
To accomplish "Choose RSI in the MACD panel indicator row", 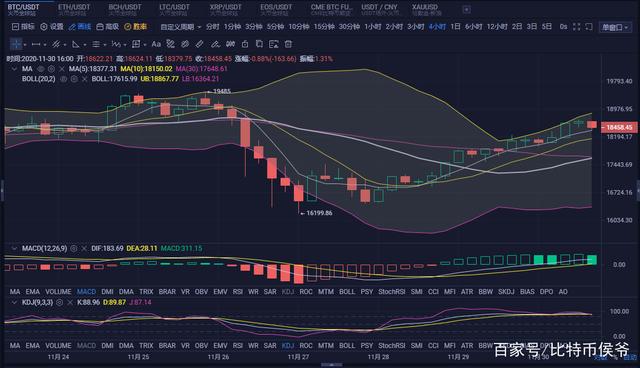I will tap(238, 292).
